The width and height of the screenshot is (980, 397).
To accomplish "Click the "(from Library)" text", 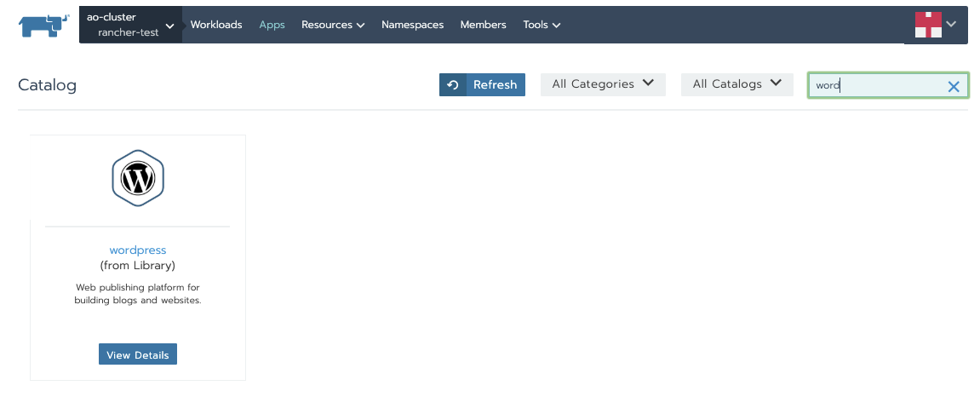I will [x=137, y=266].
